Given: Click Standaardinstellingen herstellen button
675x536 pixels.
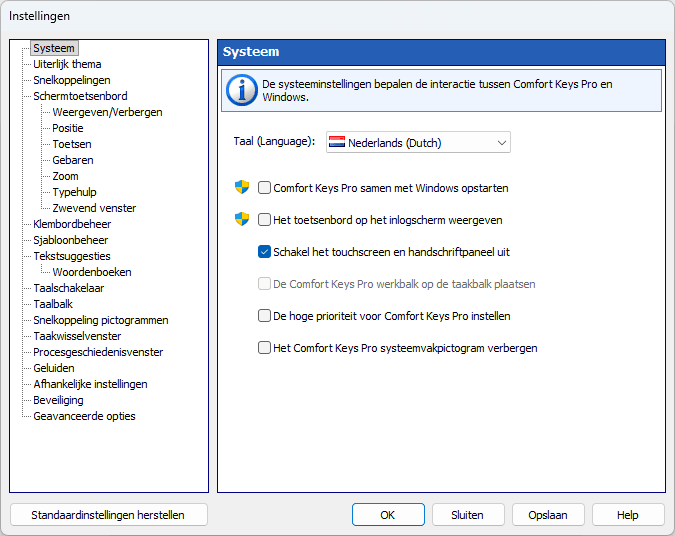Looking at the screenshot, I should pos(108,515).
